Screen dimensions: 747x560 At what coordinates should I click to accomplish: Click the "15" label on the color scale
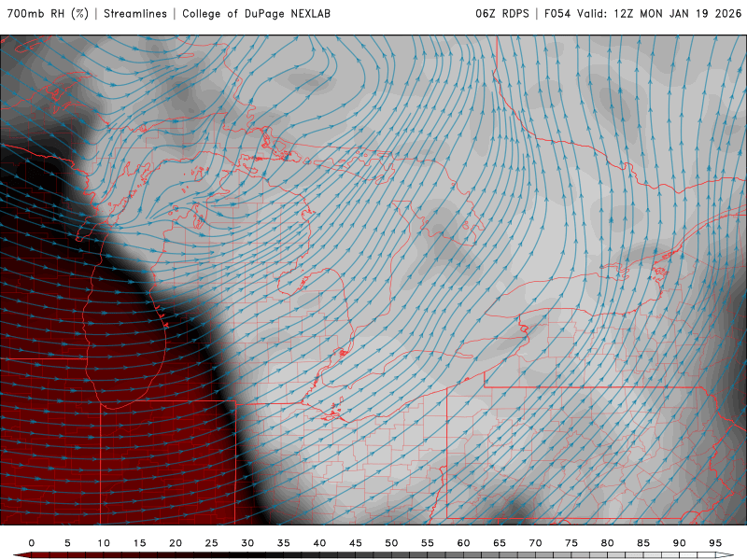tap(139, 543)
